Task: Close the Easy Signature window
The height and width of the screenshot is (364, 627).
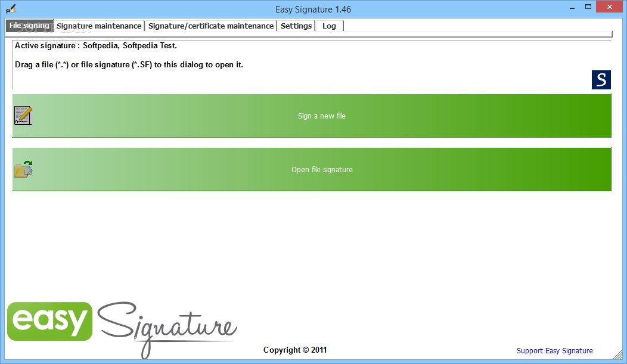Action: point(609,7)
